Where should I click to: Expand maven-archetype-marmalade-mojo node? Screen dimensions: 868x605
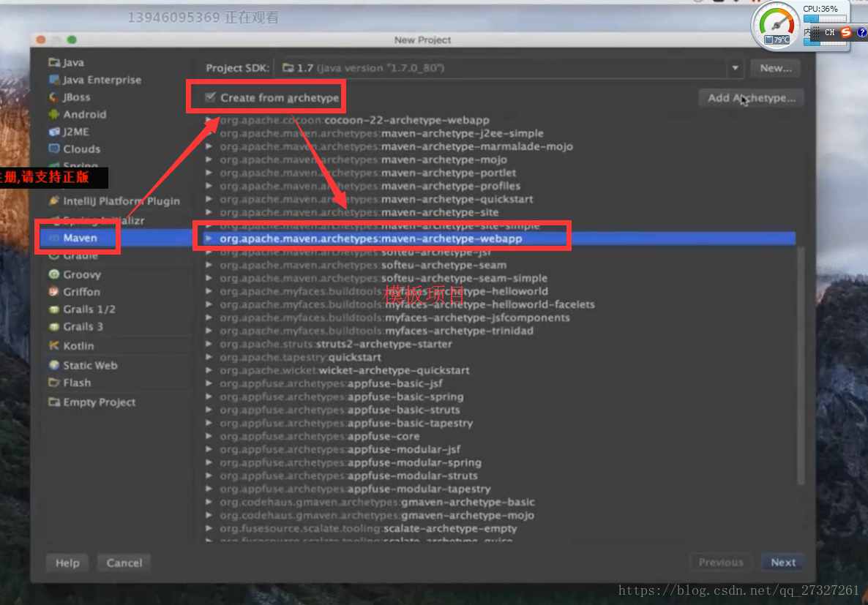(209, 146)
